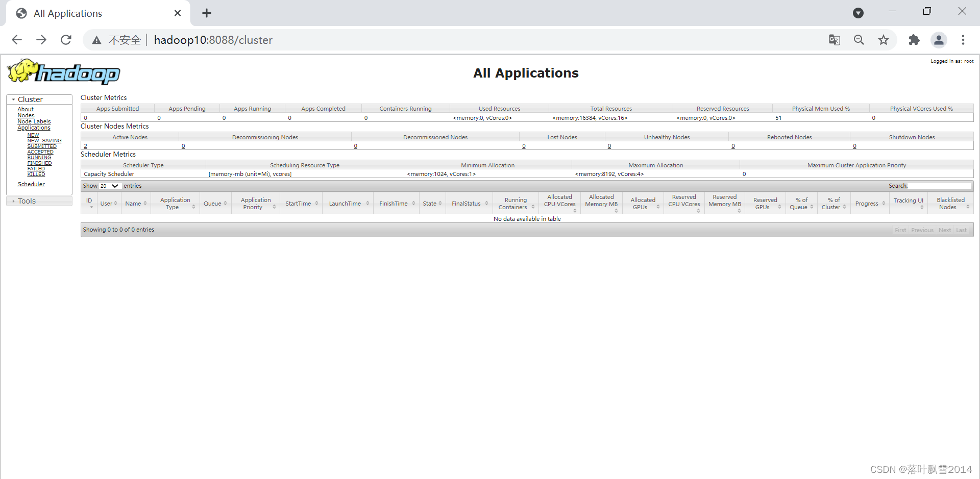980x479 pixels.
Task: Sort table by Application Type column
Action: coord(175,203)
